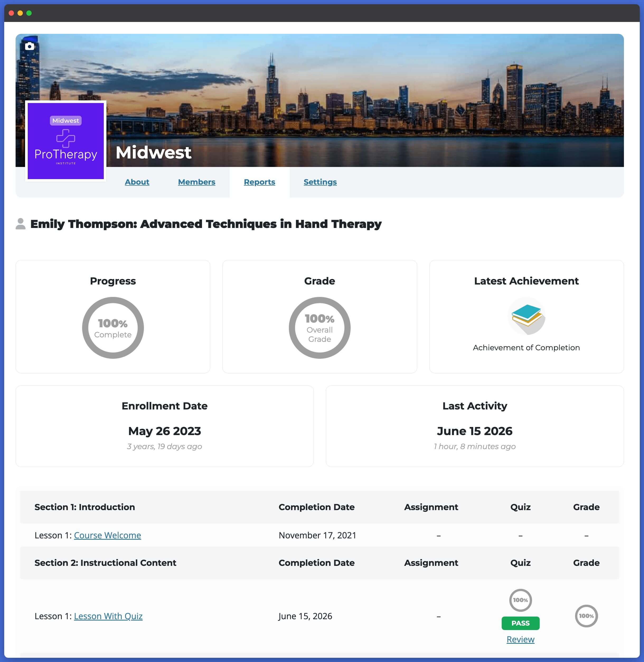This screenshot has height=662, width=644.
Task: Click the Section 1: Introduction header
Action: click(84, 507)
